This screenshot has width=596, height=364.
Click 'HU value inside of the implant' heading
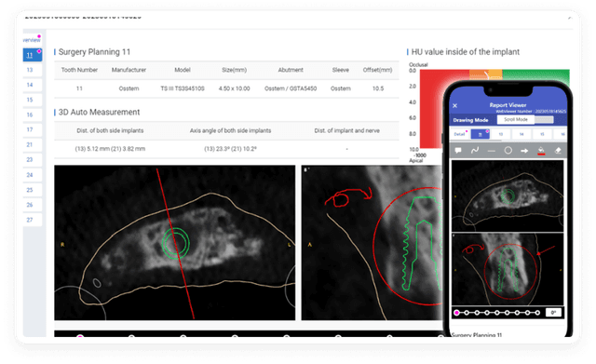466,52
